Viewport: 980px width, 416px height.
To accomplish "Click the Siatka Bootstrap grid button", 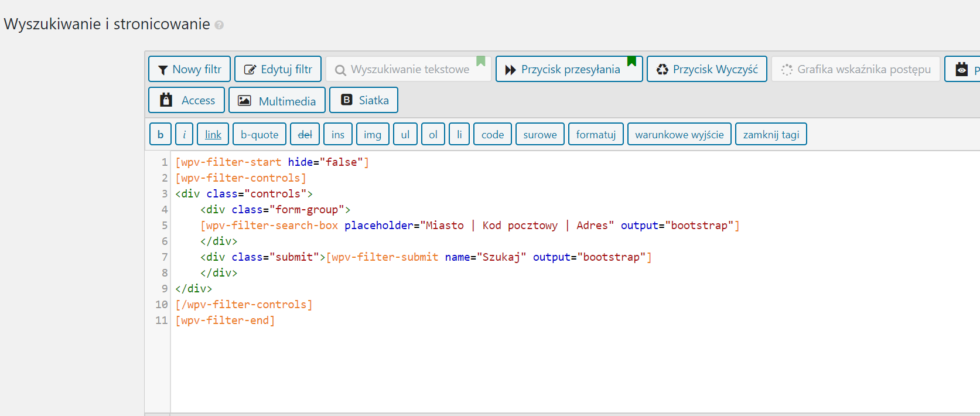I will [x=364, y=100].
